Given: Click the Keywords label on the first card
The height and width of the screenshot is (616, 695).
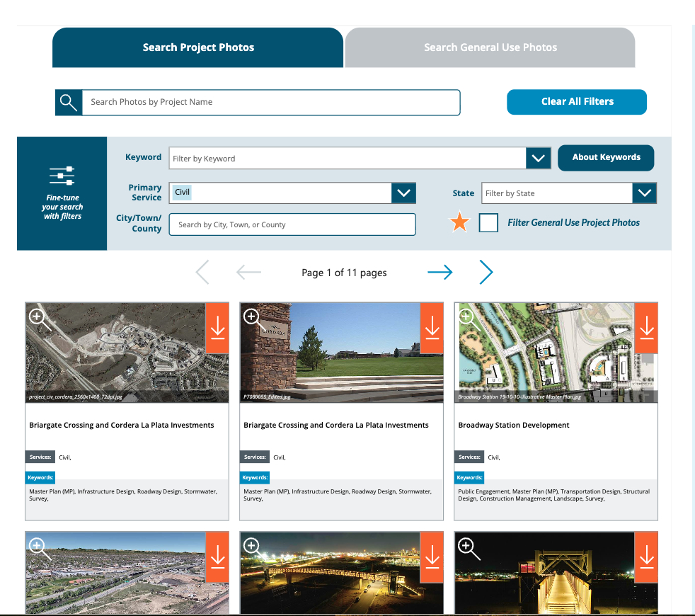Looking at the screenshot, I should point(40,478).
